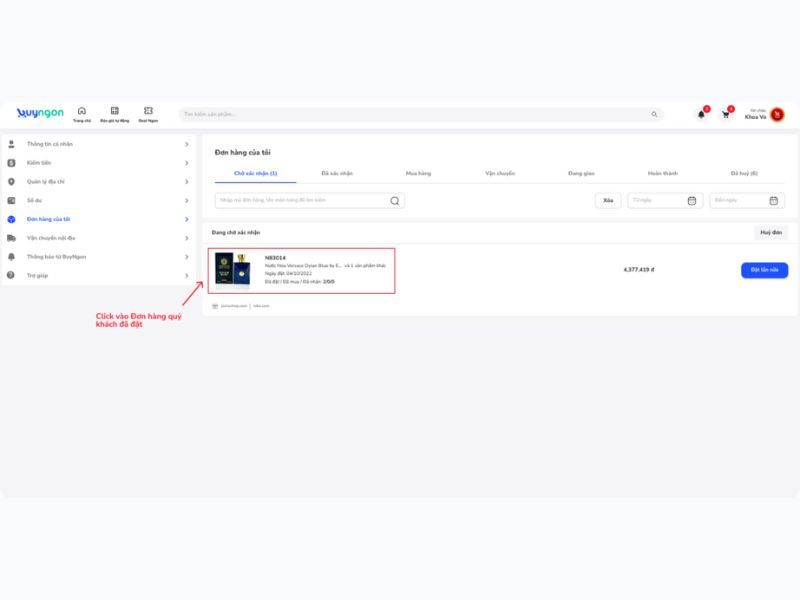
Task: Expand Quản lý địa chỉ chevron
Action: pos(187,182)
